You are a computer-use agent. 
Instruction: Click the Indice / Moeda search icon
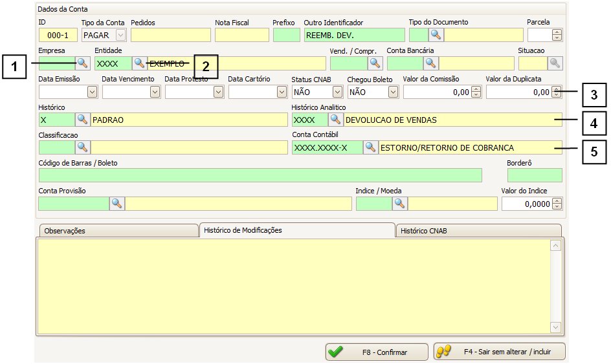click(x=400, y=204)
